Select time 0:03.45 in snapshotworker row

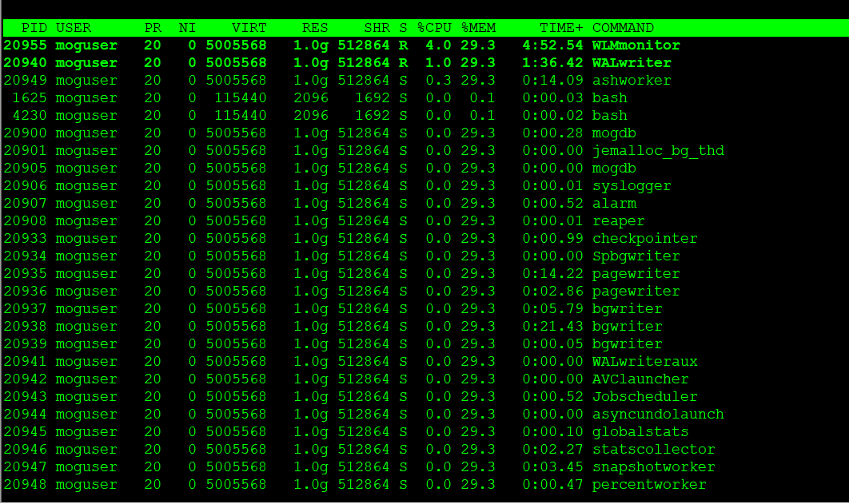pos(553,467)
